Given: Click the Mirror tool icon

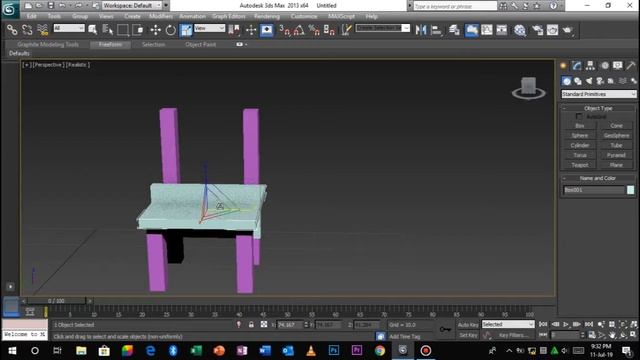Looking at the screenshot, I should pyautogui.click(x=421, y=30).
